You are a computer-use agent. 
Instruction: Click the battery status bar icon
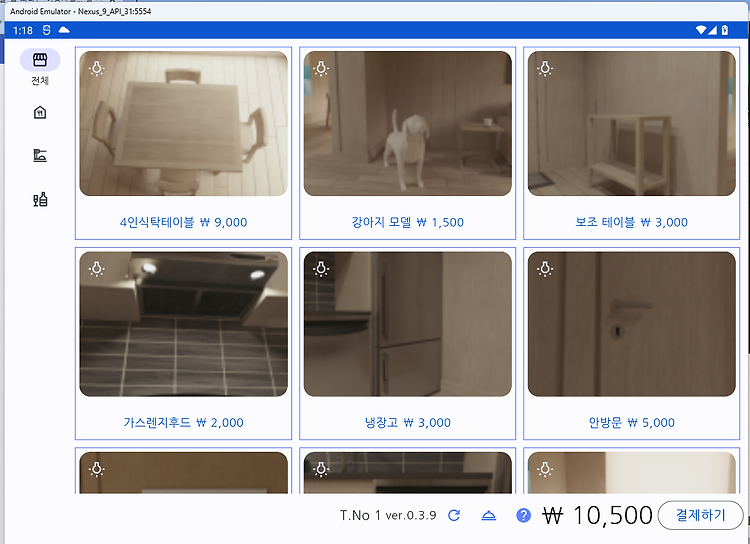[725, 30]
